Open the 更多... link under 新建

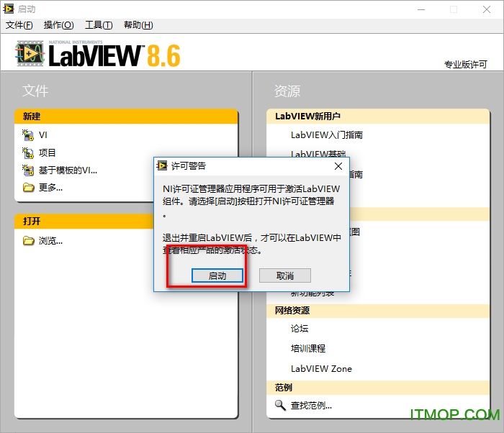pos(50,187)
